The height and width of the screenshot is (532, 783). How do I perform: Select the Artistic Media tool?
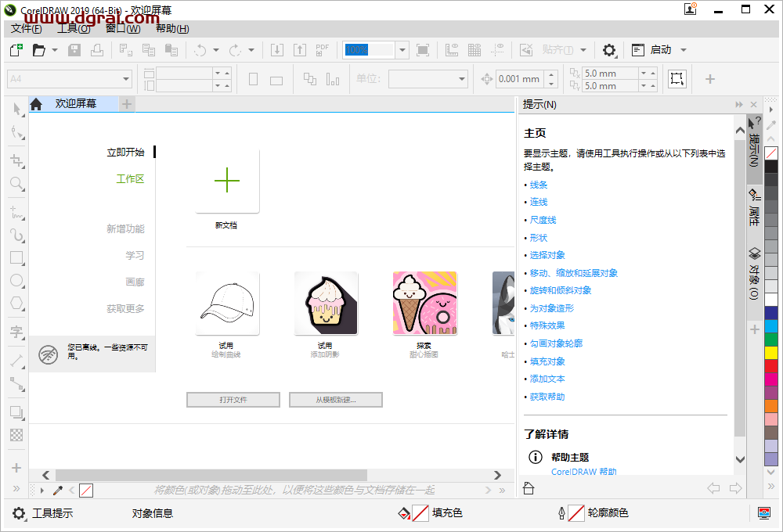[x=17, y=235]
